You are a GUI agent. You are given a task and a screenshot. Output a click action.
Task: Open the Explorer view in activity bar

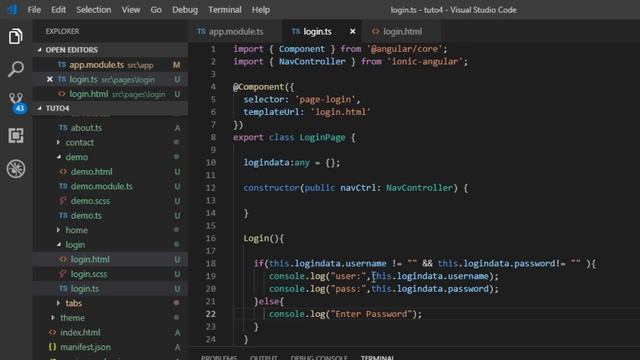tap(16, 36)
